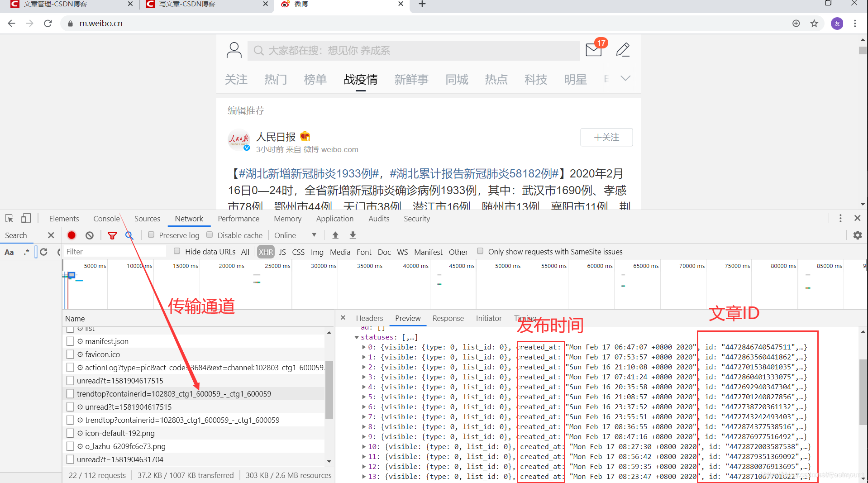
Task: Close the request preview pane
Action: click(x=343, y=318)
